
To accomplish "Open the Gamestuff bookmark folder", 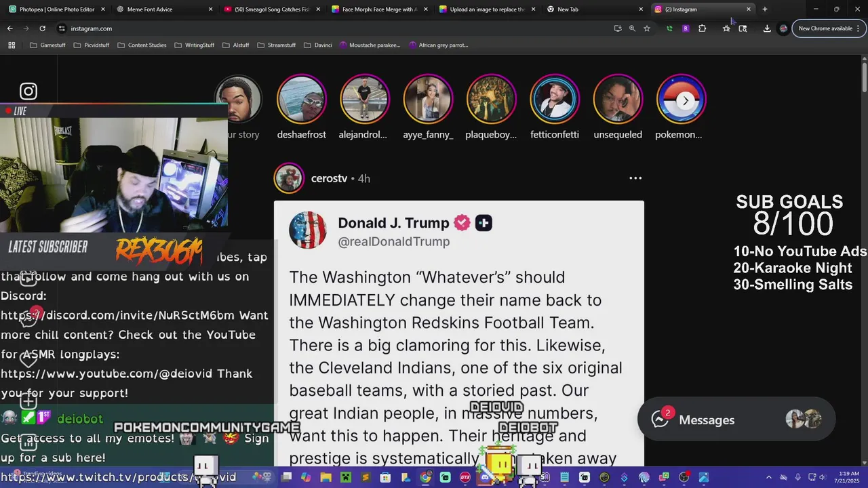I will [47, 45].
